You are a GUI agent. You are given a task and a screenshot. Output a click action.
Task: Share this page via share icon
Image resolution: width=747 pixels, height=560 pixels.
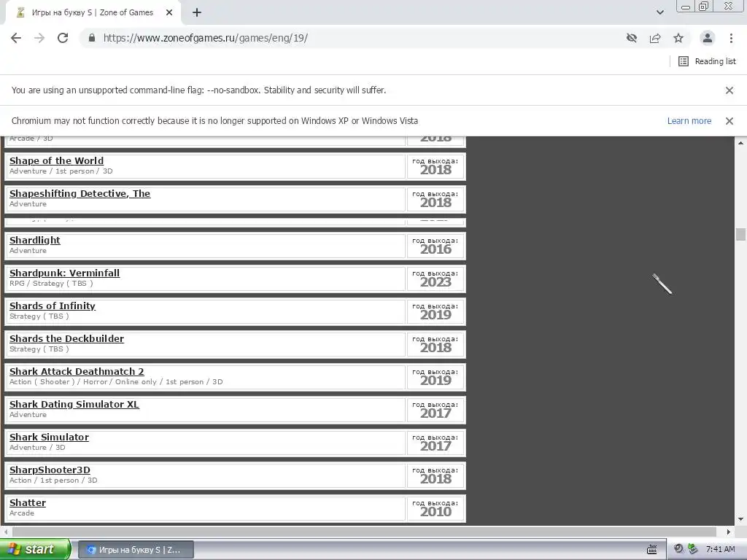tap(655, 38)
